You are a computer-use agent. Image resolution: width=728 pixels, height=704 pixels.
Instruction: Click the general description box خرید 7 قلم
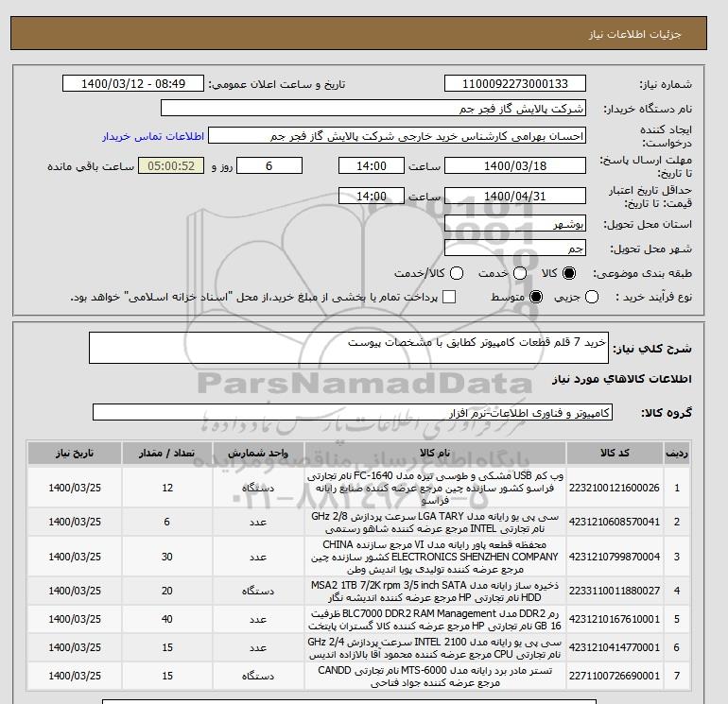[x=349, y=348]
